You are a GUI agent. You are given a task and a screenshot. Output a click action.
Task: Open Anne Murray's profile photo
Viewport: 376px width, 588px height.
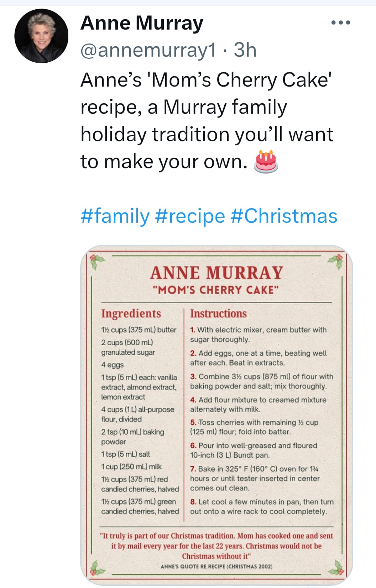pos(41,36)
